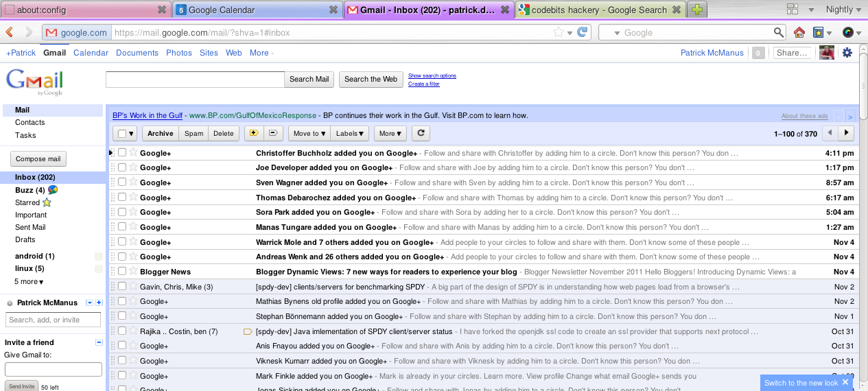
Task: Open the Move to dropdown
Action: [x=309, y=134]
